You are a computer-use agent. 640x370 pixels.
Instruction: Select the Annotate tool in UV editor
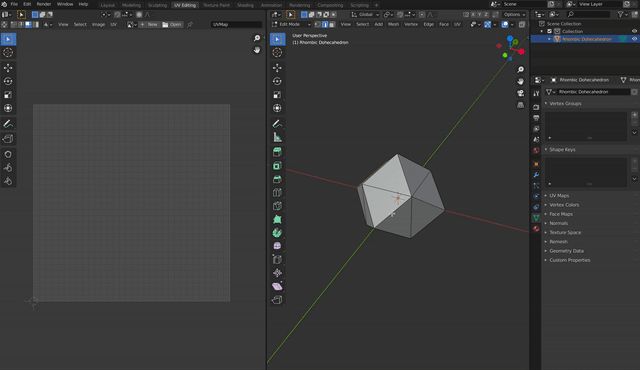click(x=8, y=124)
